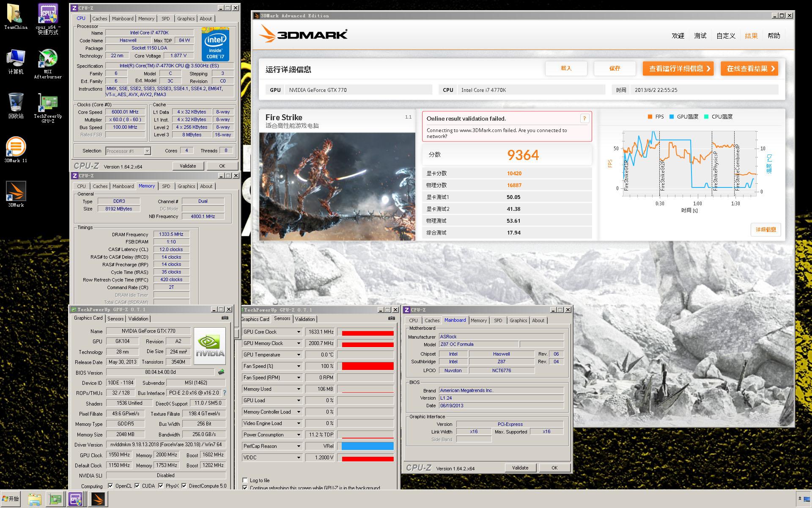Screen dimensions: 812x508
Task: Open 计算机 desktop icon
Action: (x=16, y=62)
